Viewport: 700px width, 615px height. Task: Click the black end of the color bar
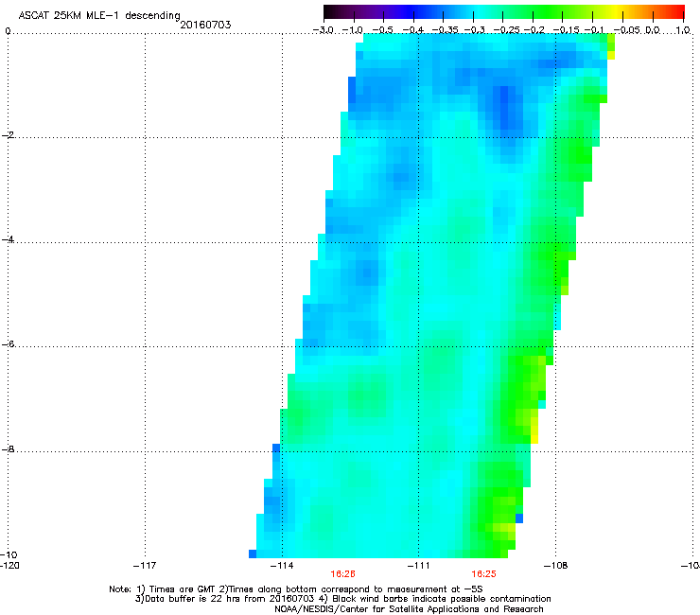(328, 11)
